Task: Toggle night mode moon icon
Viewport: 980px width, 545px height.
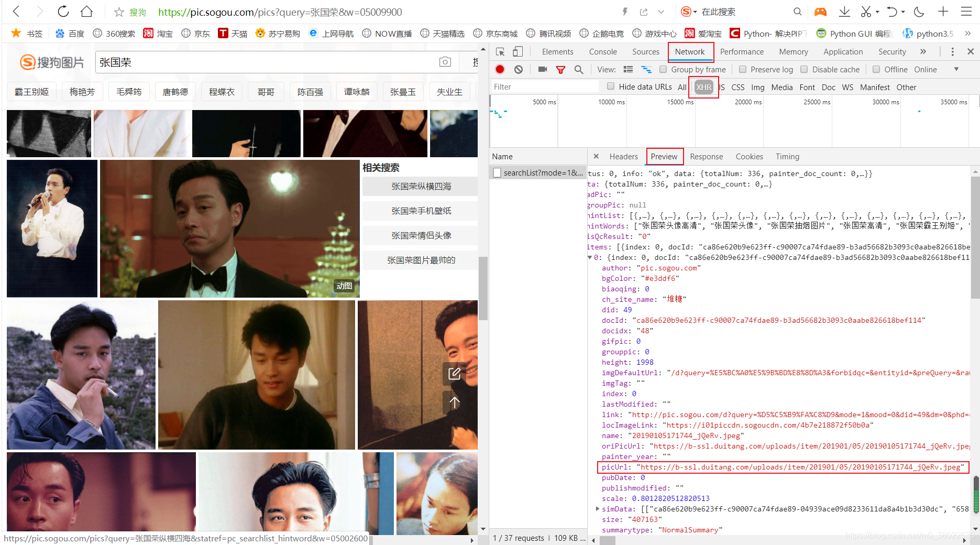Action: [x=919, y=12]
